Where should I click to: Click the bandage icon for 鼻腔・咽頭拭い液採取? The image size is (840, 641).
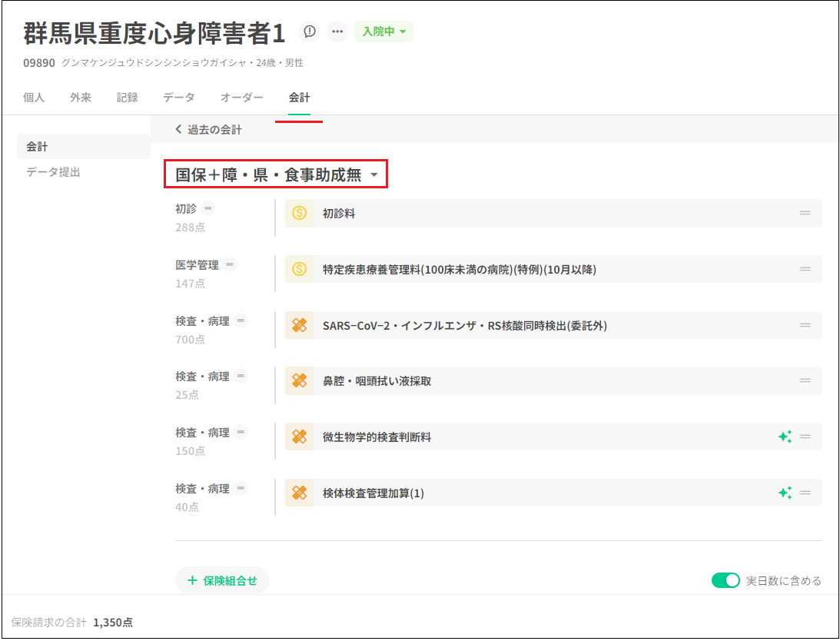[x=300, y=381]
